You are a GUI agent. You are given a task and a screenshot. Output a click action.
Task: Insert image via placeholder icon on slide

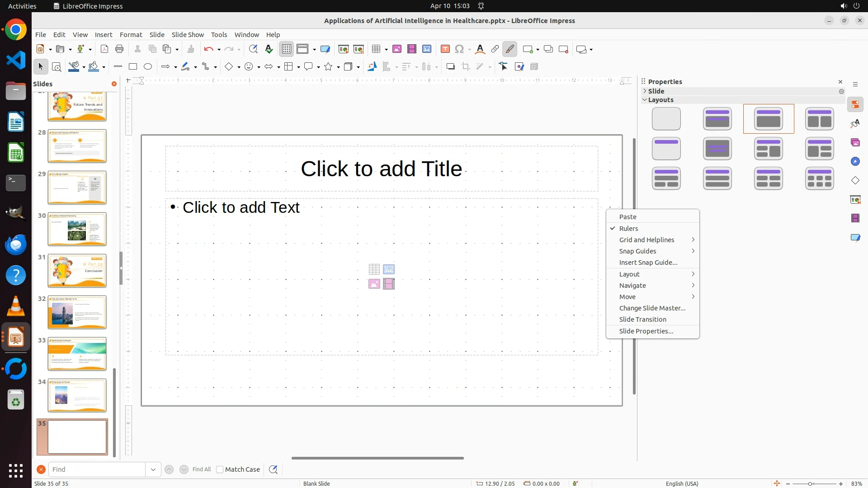tap(374, 284)
